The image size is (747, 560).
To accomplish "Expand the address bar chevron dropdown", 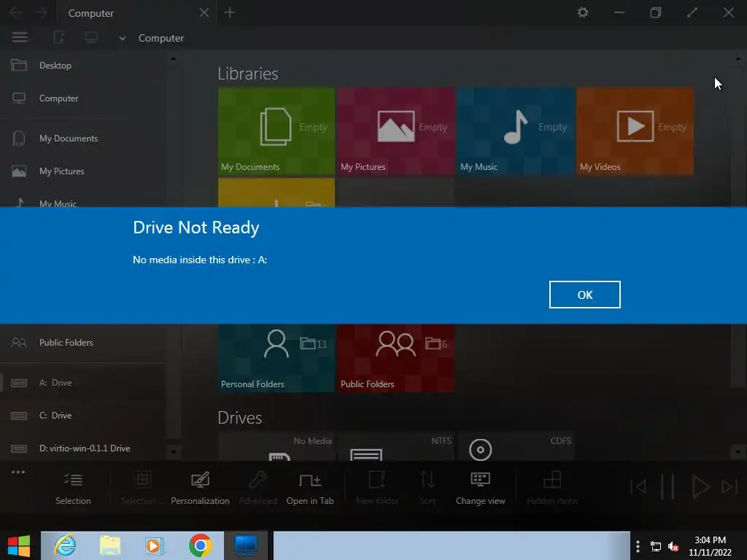I will [123, 38].
